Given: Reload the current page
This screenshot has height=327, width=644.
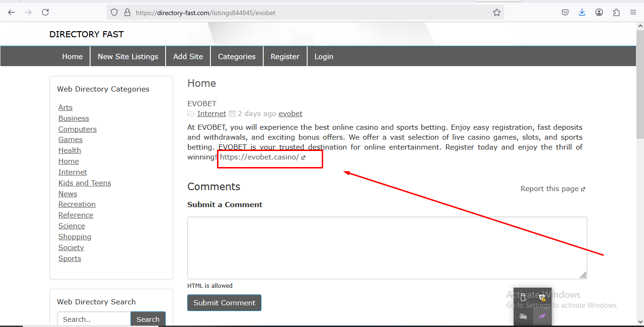Looking at the screenshot, I should (45, 13).
